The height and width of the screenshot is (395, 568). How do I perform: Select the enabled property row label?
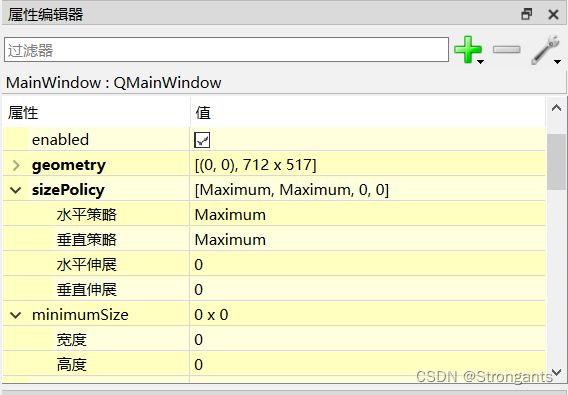[x=60, y=140]
